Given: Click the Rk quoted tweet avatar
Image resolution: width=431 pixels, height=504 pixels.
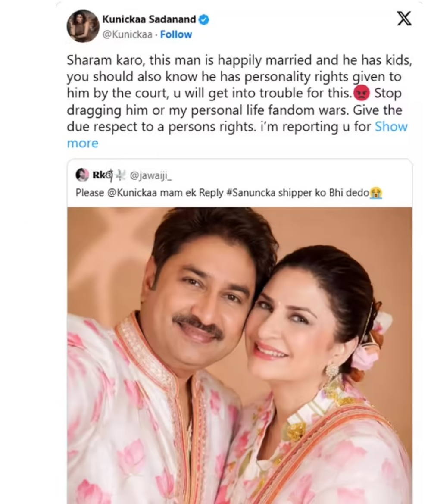Looking at the screenshot, I should (x=82, y=175).
